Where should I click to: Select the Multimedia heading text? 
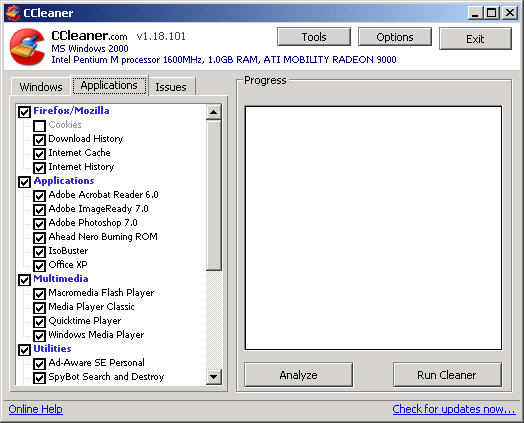[x=61, y=279]
